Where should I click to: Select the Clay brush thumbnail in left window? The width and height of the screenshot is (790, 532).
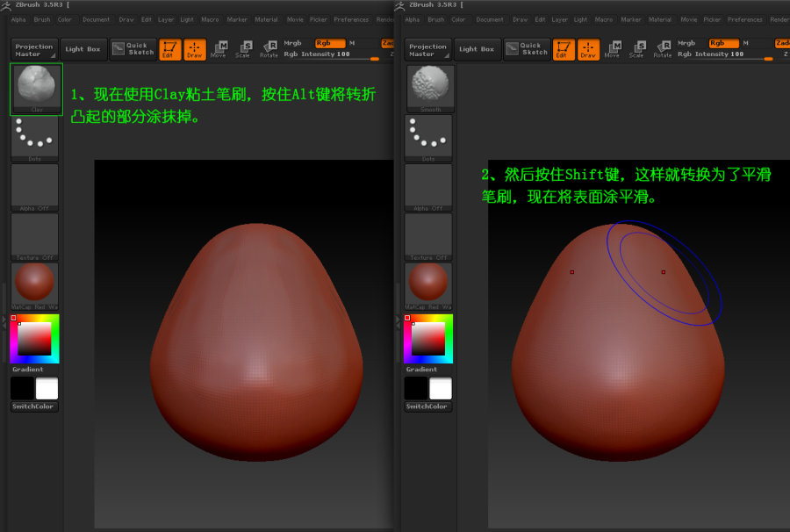pyautogui.click(x=36, y=89)
